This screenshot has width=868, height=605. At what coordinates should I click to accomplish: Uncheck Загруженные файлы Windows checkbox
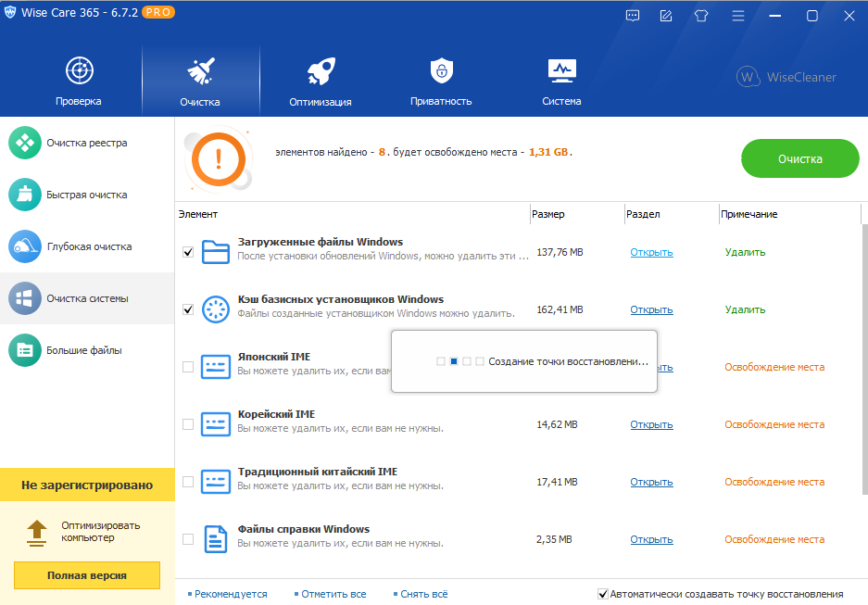pos(188,252)
